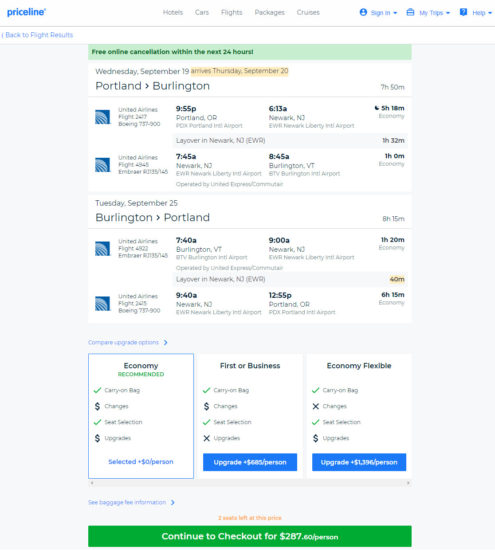Click chevron next to baggage fee information

tap(173, 502)
